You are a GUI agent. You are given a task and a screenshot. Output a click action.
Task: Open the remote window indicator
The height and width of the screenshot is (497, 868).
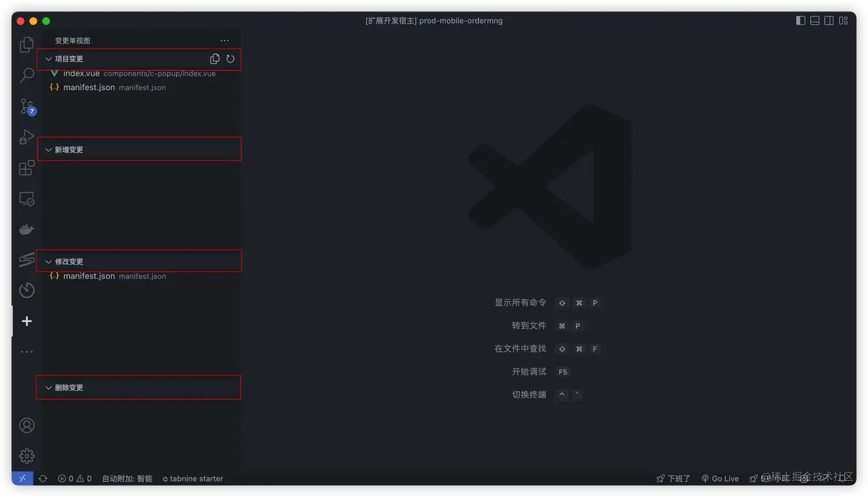coord(22,478)
